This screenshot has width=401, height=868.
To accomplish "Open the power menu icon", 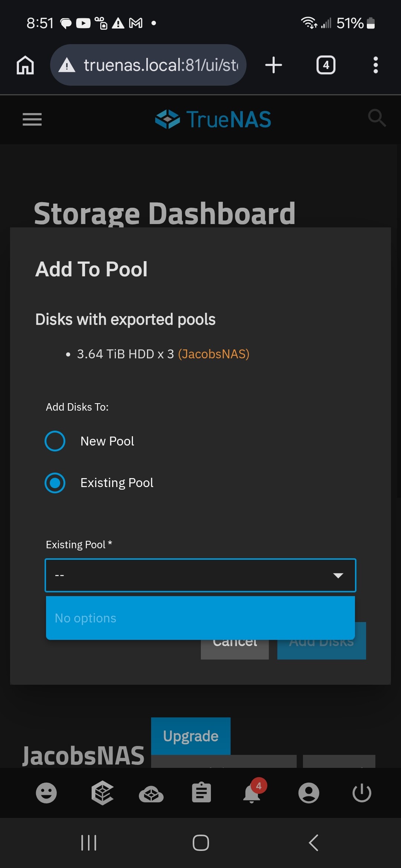I will pos(362,793).
